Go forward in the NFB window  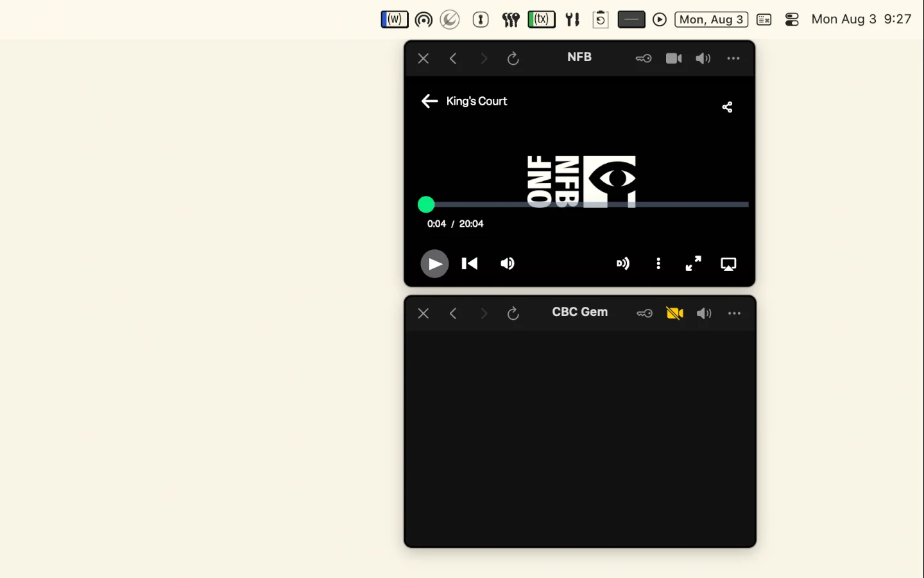pyautogui.click(x=484, y=58)
